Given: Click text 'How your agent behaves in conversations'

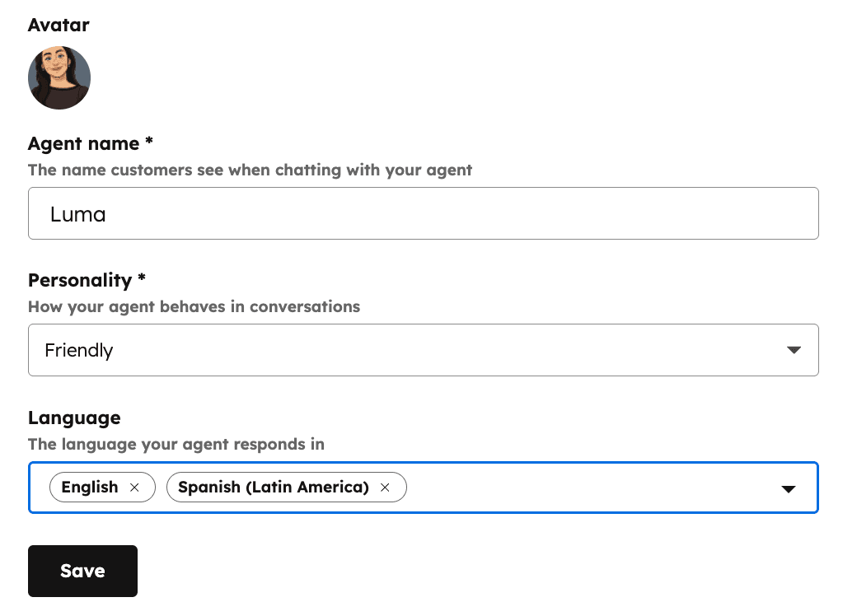Looking at the screenshot, I should point(194,307).
